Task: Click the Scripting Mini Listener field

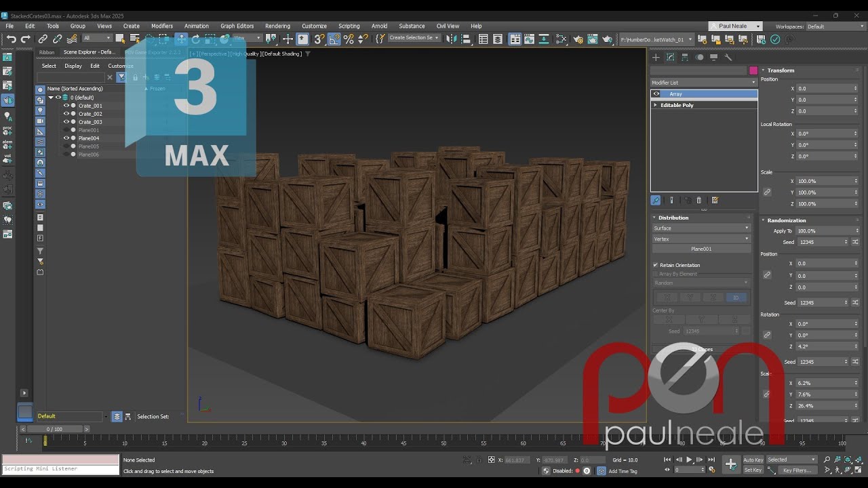Action: [60, 469]
